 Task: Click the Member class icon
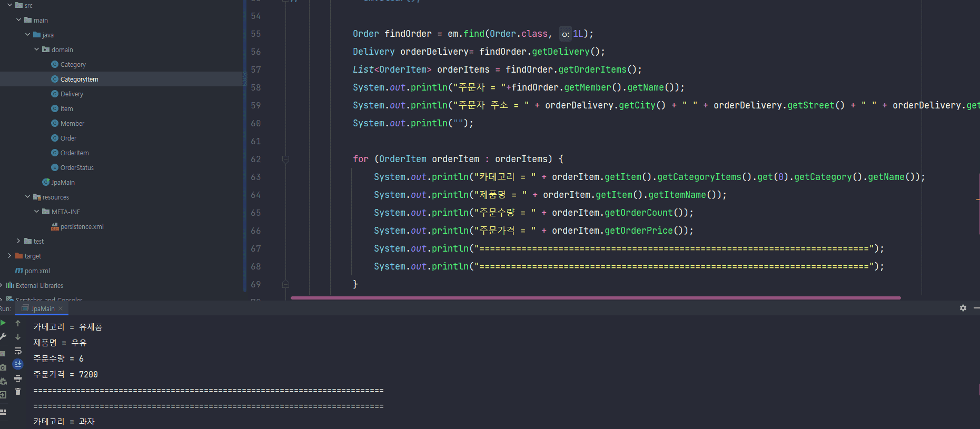point(55,123)
